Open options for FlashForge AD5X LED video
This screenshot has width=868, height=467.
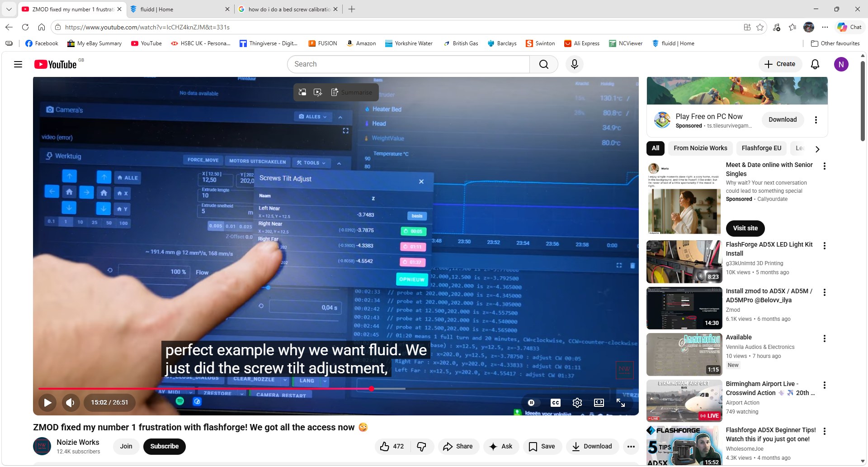click(x=825, y=246)
